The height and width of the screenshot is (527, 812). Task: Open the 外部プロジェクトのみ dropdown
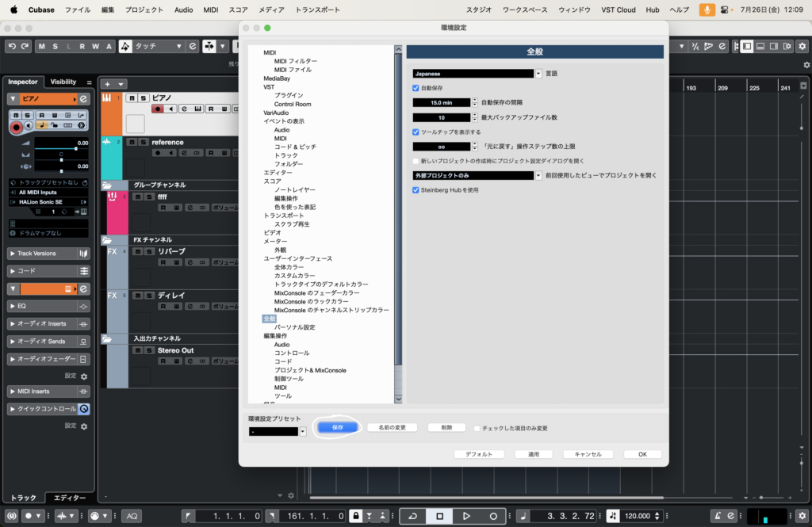tap(538, 175)
